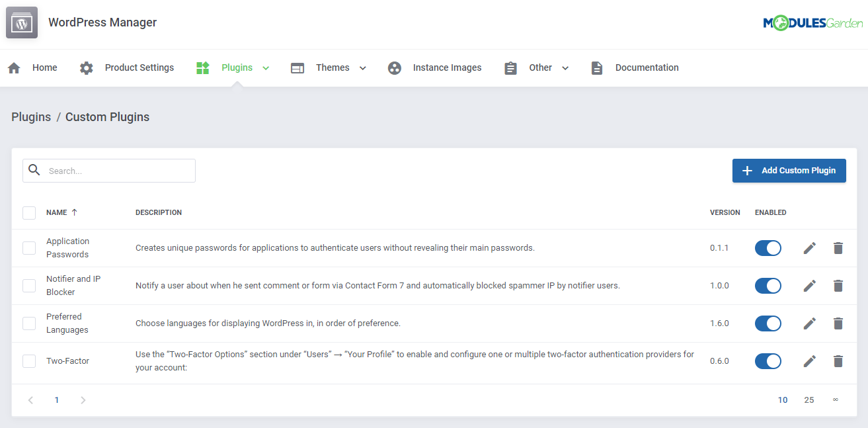Open the Plugins menu label

237,67
